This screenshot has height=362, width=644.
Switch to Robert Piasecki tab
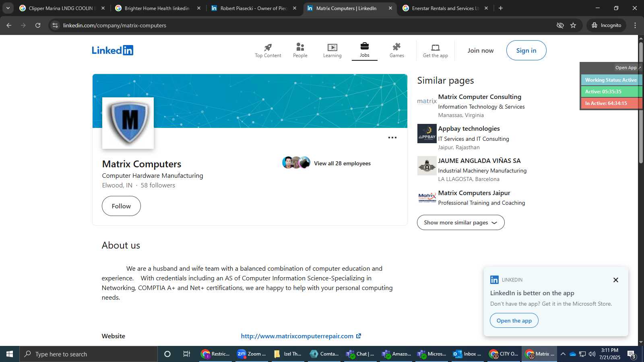[x=254, y=8]
